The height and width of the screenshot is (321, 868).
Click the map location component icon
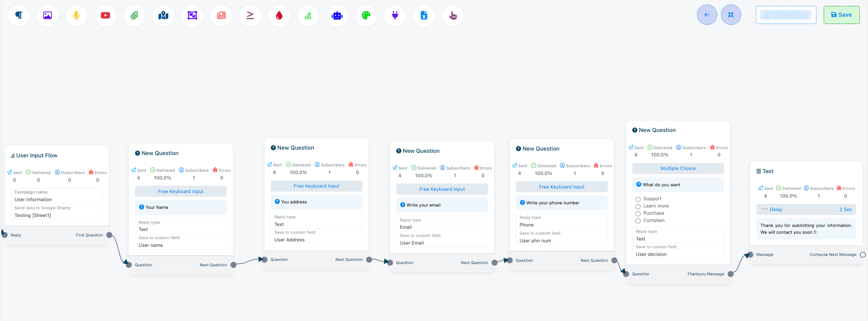coord(163,15)
